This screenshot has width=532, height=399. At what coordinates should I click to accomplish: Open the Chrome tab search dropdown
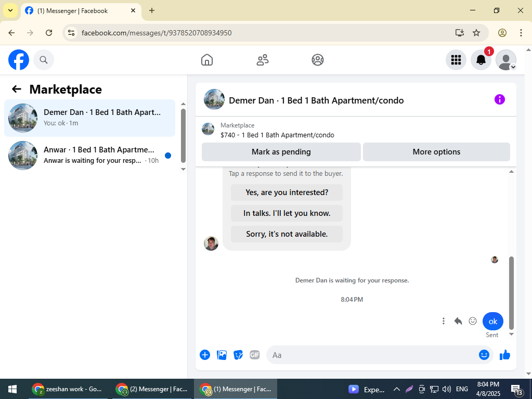click(10, 10)
